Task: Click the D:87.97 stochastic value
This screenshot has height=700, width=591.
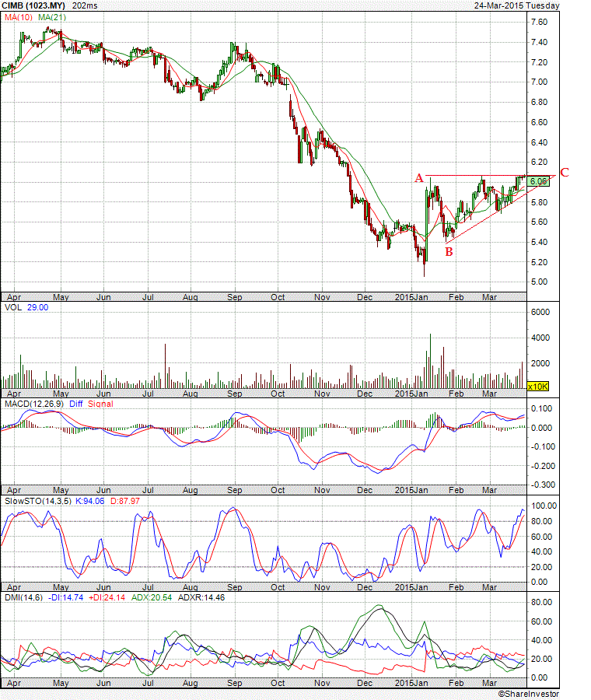Action: (125, 502)
